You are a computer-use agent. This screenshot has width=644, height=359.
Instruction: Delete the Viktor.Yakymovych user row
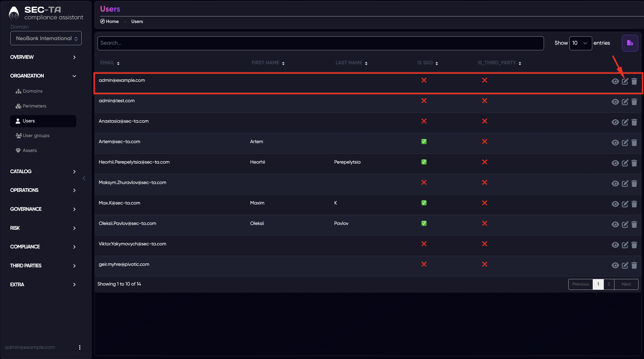click(634, 245)
